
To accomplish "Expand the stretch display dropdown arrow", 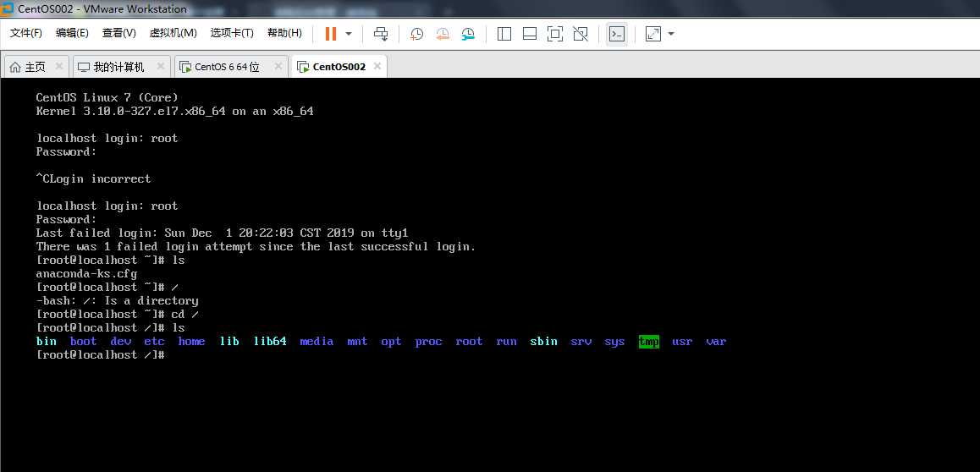I will coord(671,34).
